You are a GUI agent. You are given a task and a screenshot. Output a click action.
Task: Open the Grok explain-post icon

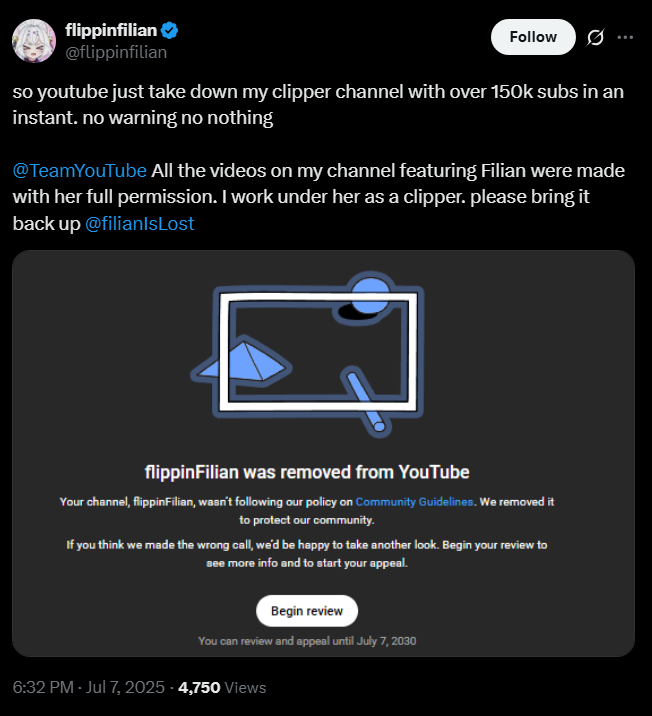tap(595, 37)
